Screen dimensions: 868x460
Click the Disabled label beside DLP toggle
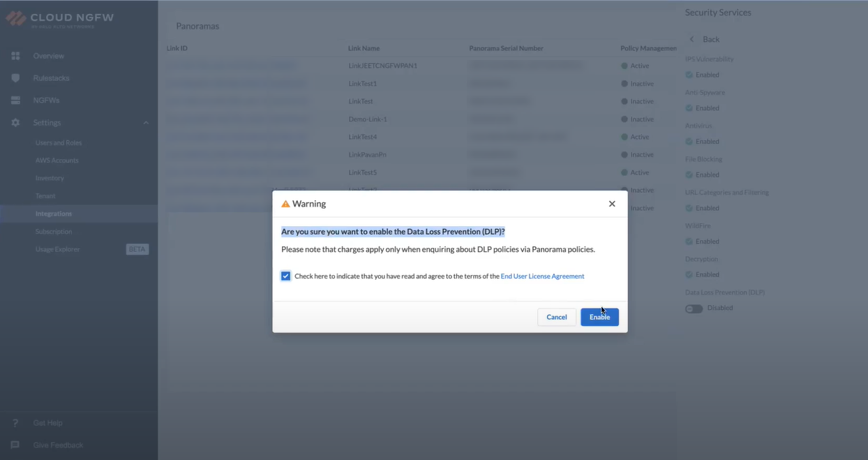(x=720, y=308)
